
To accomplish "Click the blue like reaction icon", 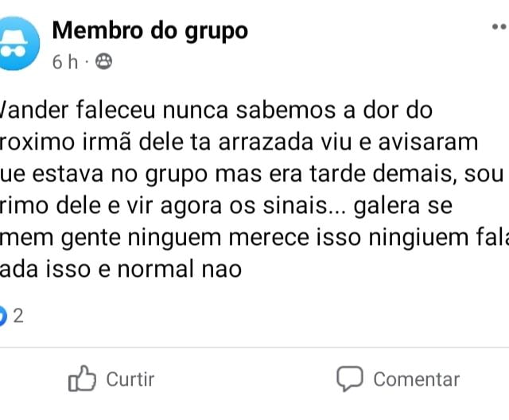I will 2,316.
